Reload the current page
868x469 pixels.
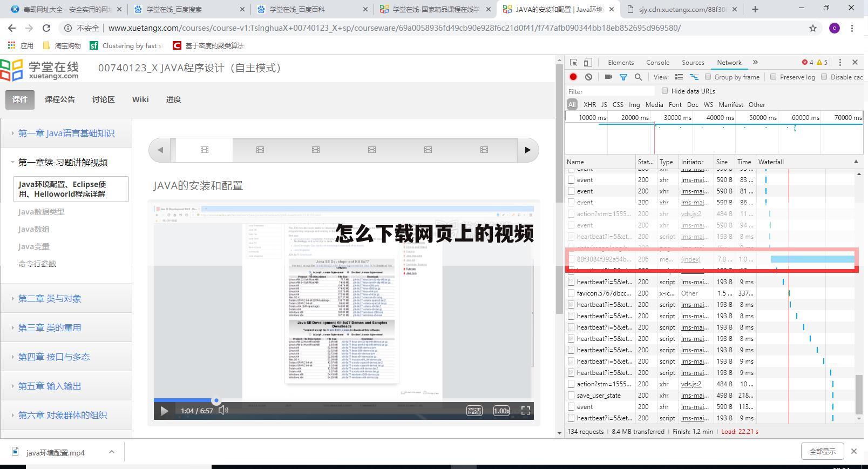tap(46, 28)
